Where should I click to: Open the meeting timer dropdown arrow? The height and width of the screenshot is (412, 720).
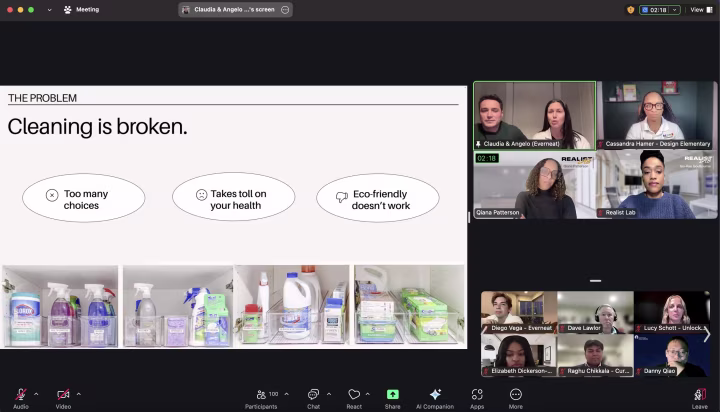[675, 10]
